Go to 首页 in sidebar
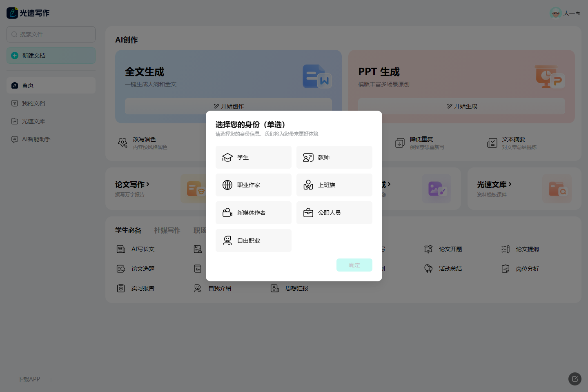The width and height of the screenshot is (588, 392). point(51,85)
